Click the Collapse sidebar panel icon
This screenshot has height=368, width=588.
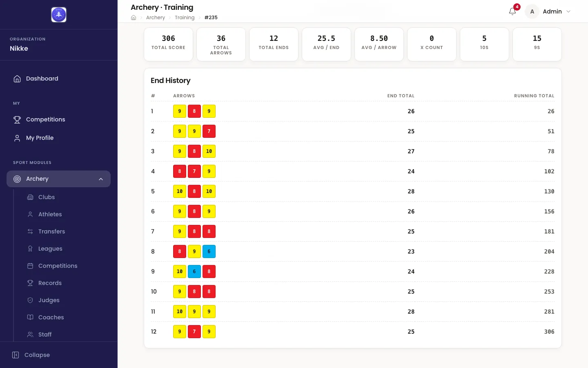[x=16, y=355]
